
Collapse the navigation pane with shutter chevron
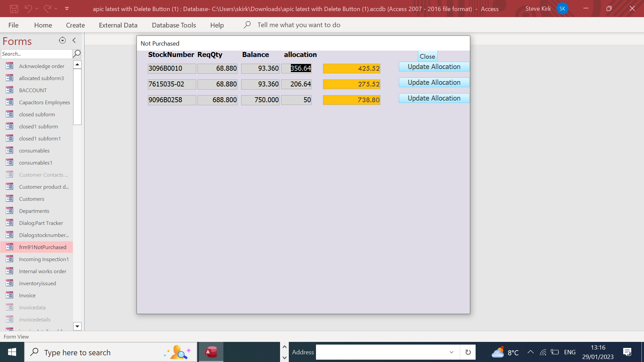click(x=74, y=41)
